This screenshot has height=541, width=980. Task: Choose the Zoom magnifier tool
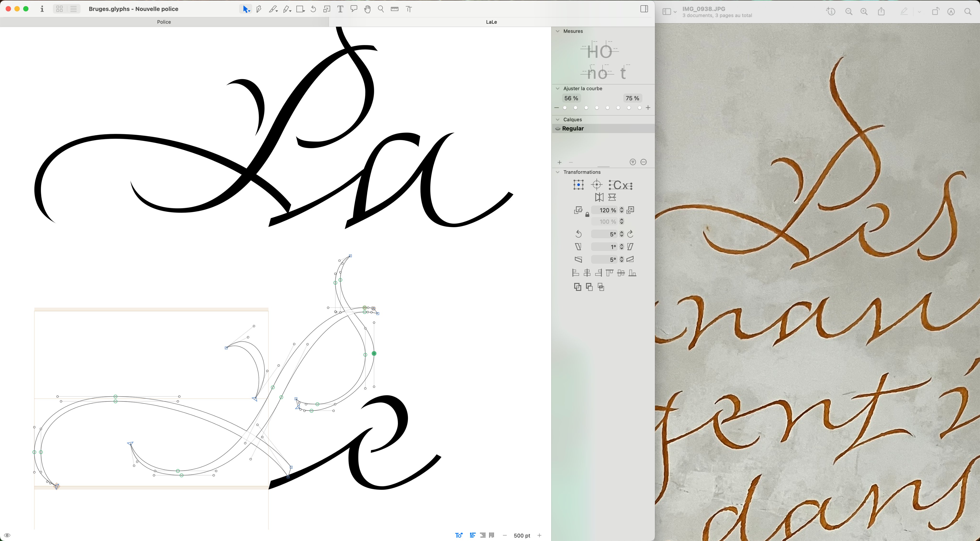[x=381, y=9]
